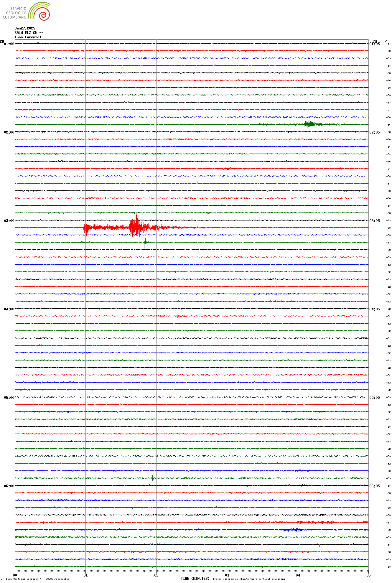This screenshot has height=583, width=392.
Task: Click the 05 minute tick label on bottom axis
Action: [x=368, y=575]
